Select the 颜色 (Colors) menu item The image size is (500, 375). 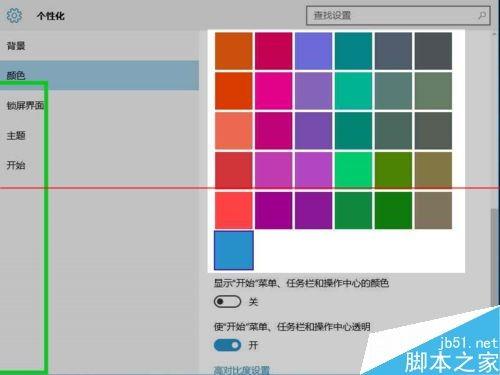99,75
